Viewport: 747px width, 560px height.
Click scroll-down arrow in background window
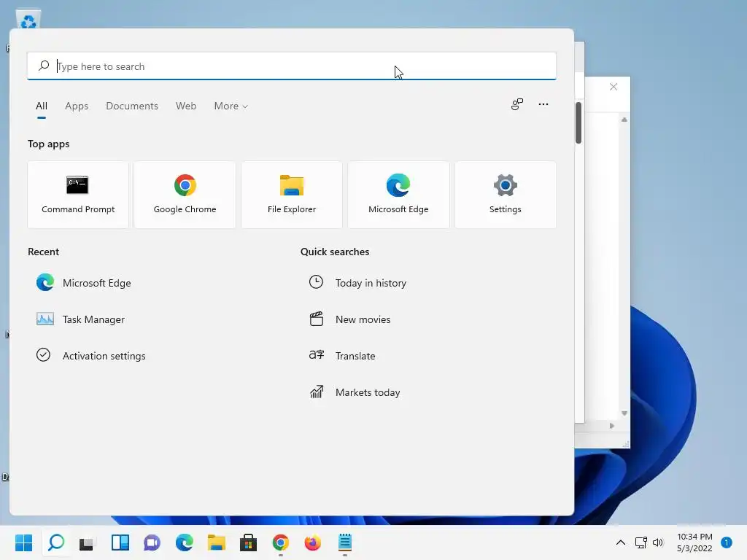[x=624, y=413]
